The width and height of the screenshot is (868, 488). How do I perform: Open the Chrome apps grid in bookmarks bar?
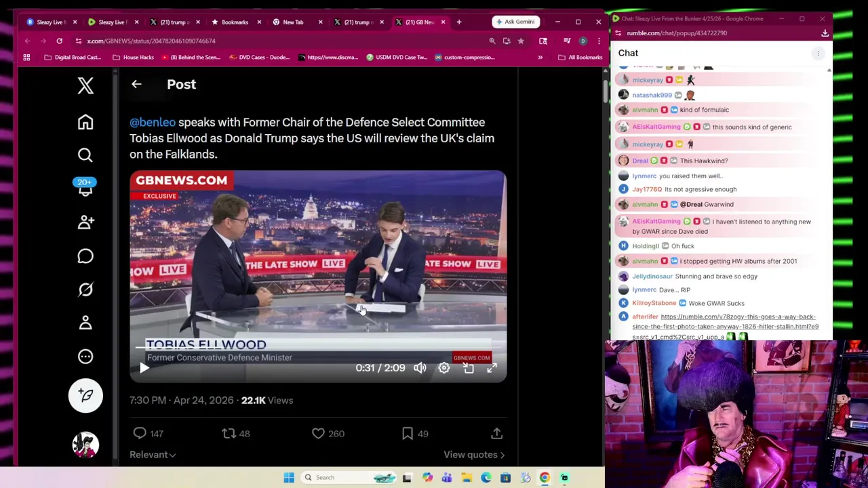click(26, 58)
